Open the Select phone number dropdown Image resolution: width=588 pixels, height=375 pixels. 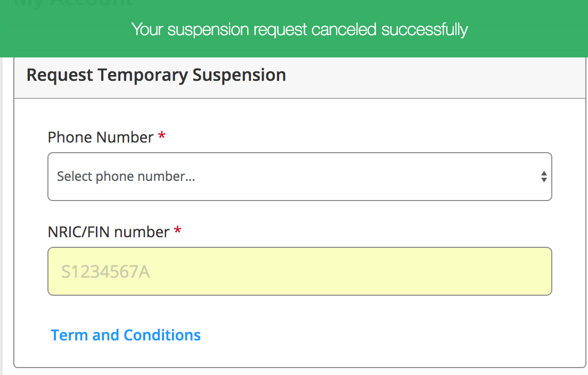pos(299,177)
